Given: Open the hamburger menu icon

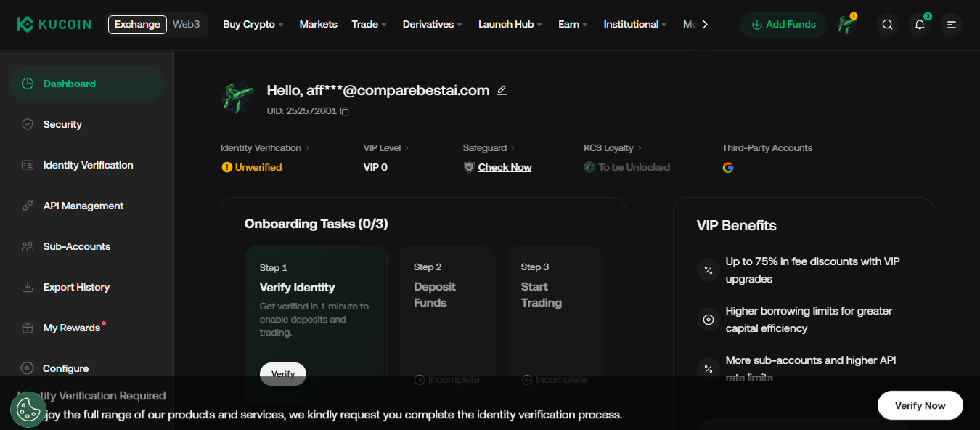Looking at the screenshot, I should 952,25.
